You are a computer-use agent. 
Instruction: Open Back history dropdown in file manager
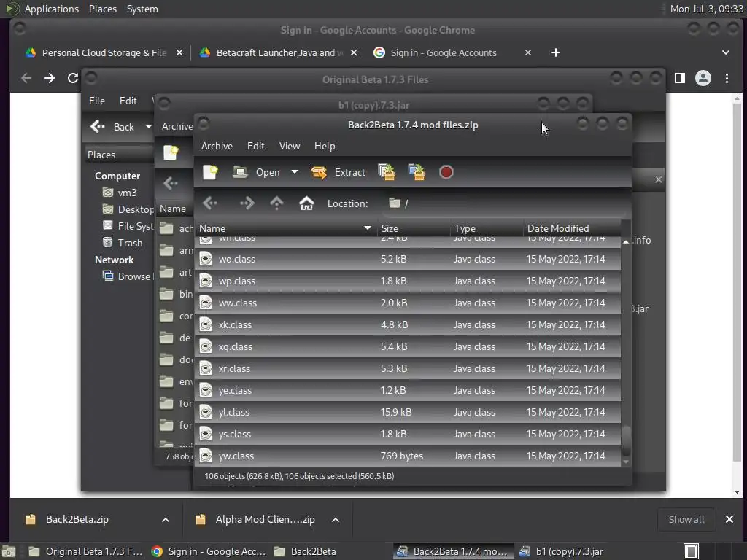(148, 127)
